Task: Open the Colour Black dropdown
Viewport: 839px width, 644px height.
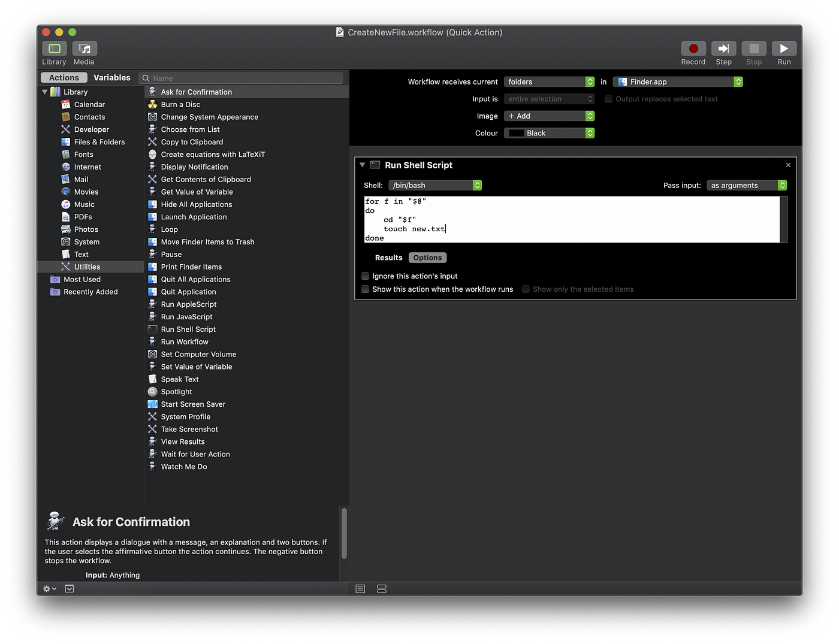Action: [x=549, y=133]
